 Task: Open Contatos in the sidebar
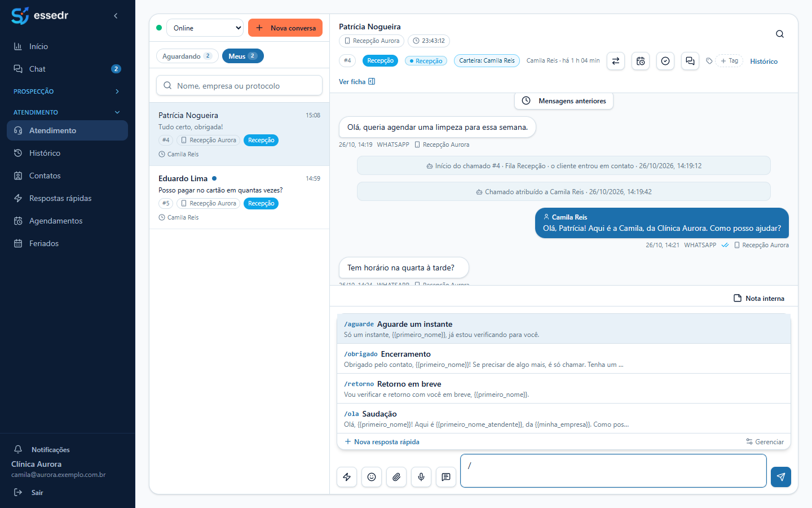(x=67, y=176)
